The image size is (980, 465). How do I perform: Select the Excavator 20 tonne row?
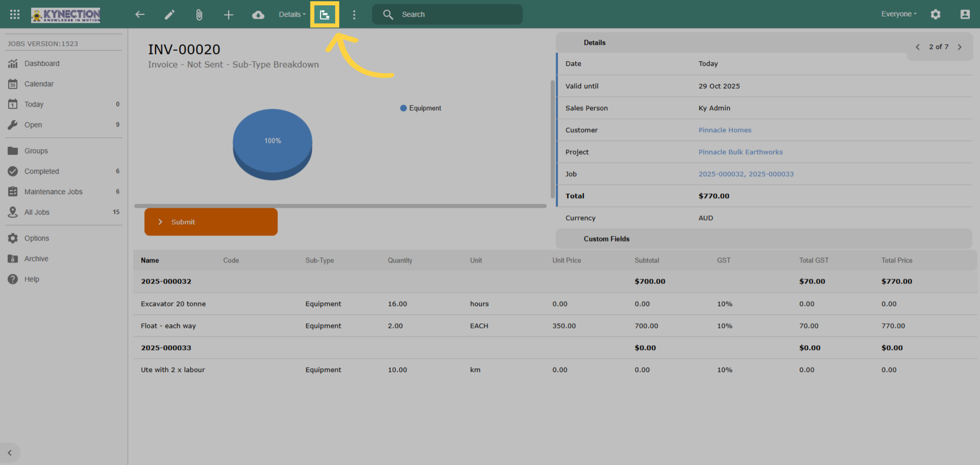coord(555,304)
